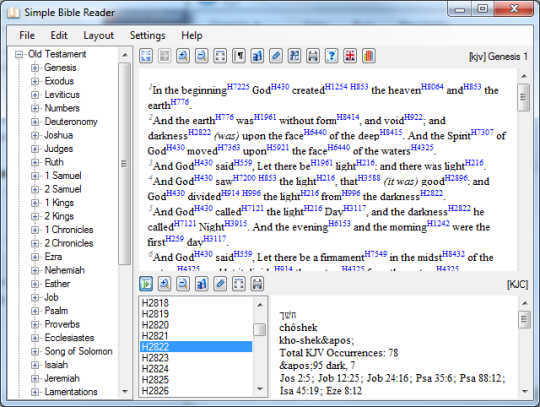Select highlighted H2822 in the Strong's list
The image size is (540, 407).
tap(196, 347)
